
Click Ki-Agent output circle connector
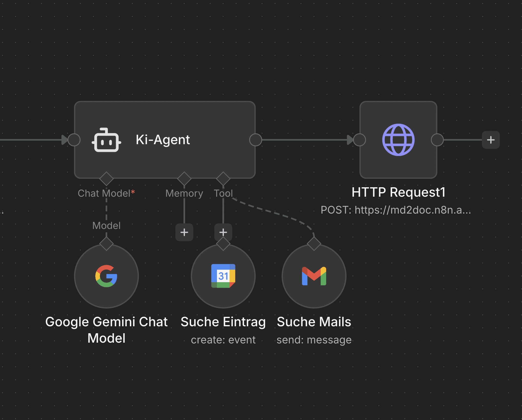[255, 140]
